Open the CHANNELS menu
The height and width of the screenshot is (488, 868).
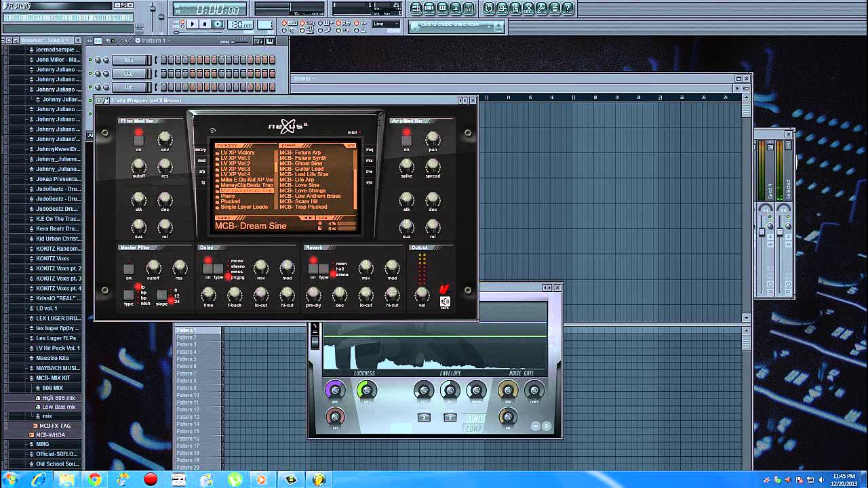click(x=45, y=18)
